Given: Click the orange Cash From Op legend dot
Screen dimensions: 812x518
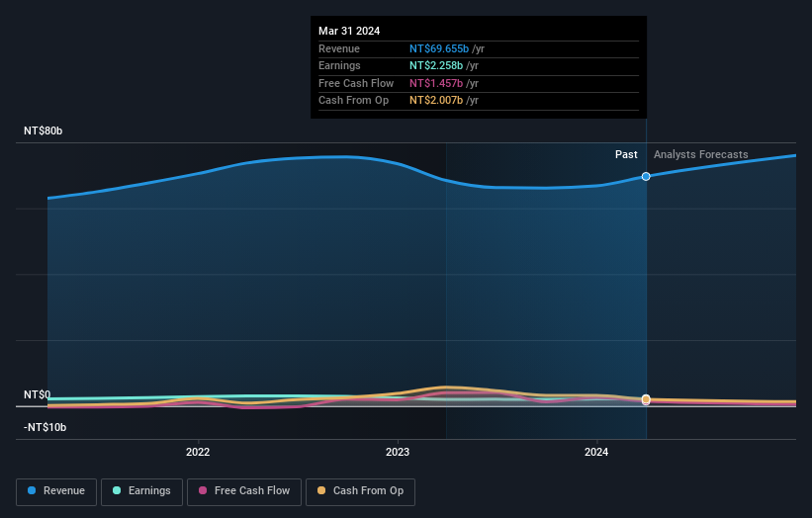Looking at the screenshot, I should 321,490.
